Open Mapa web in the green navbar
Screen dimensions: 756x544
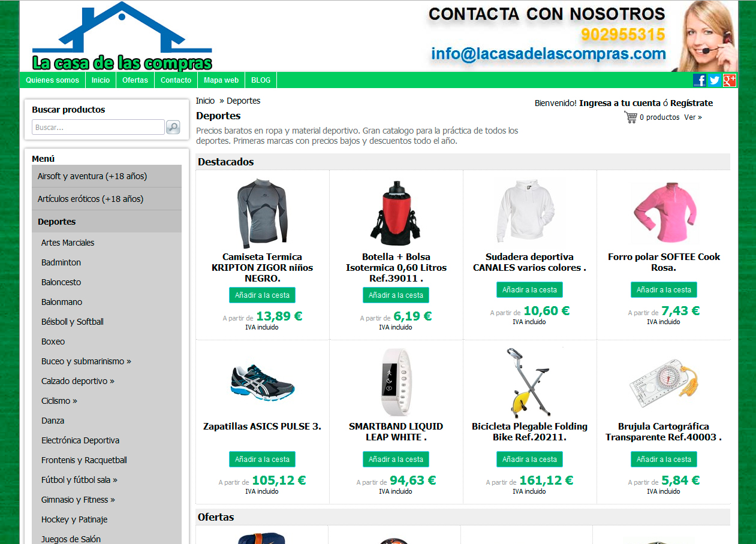coord(221,80)
